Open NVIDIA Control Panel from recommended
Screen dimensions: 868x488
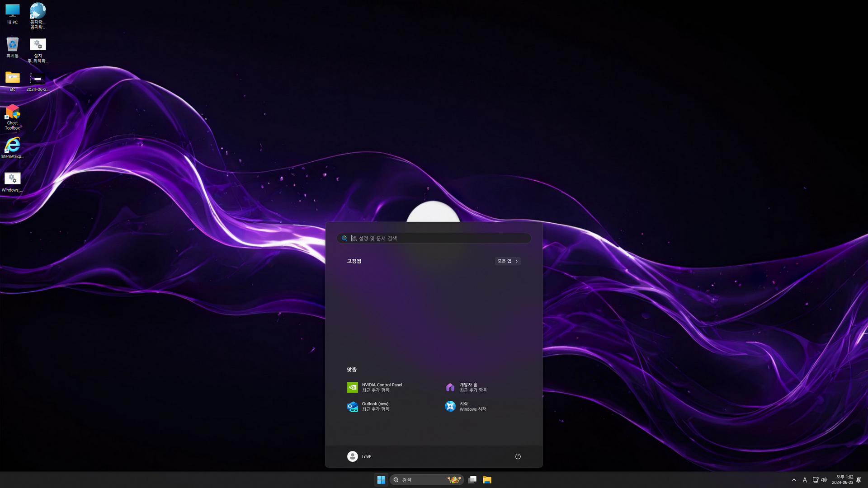click(x=374, y=387)
